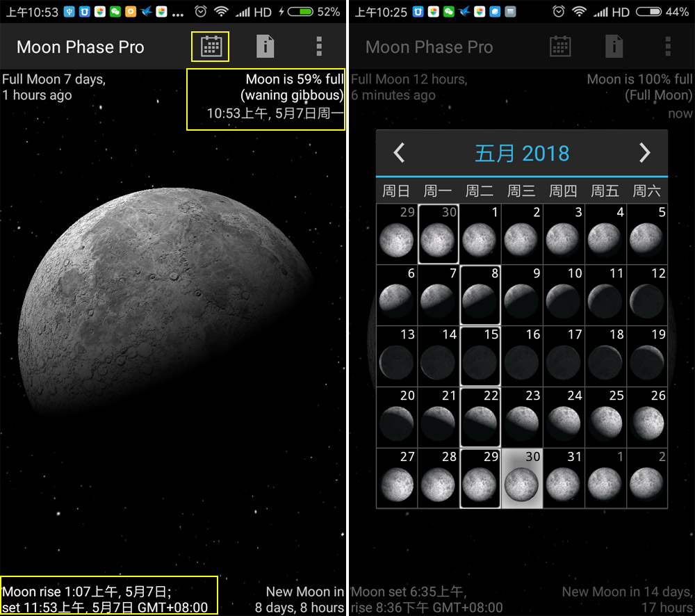Image resolution: width=695 pixels, height=616 pixels.
Task: Tap the 五月 2018 month title
Action: pyautogui.click(x=522, y=154)
